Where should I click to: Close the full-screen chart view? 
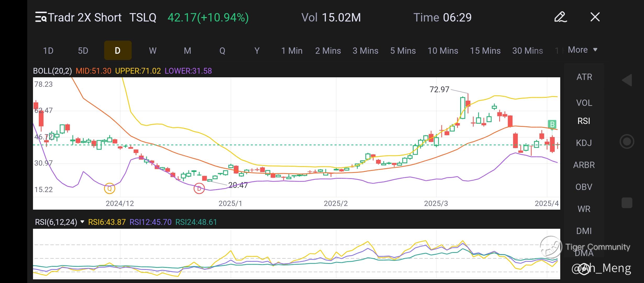point(595,17)
